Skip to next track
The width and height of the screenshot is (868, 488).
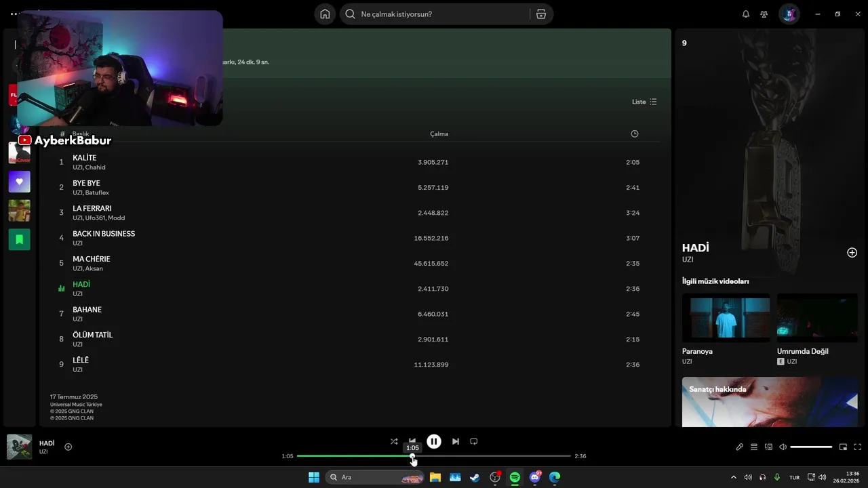[456, 441]
